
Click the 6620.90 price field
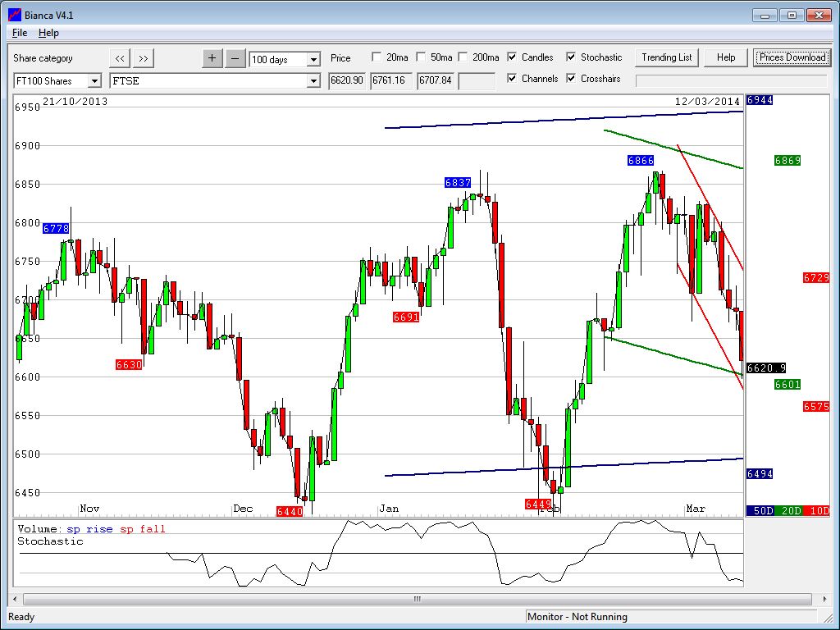pyautogui.click(x=347, y=80)
